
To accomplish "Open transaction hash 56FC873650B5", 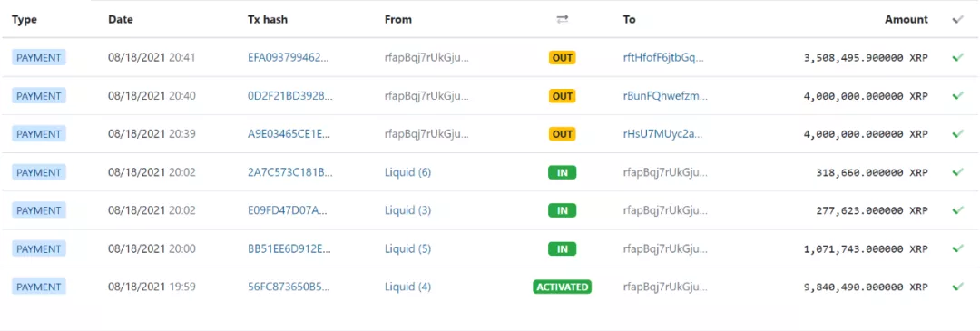I will click(x=289, y=287).
